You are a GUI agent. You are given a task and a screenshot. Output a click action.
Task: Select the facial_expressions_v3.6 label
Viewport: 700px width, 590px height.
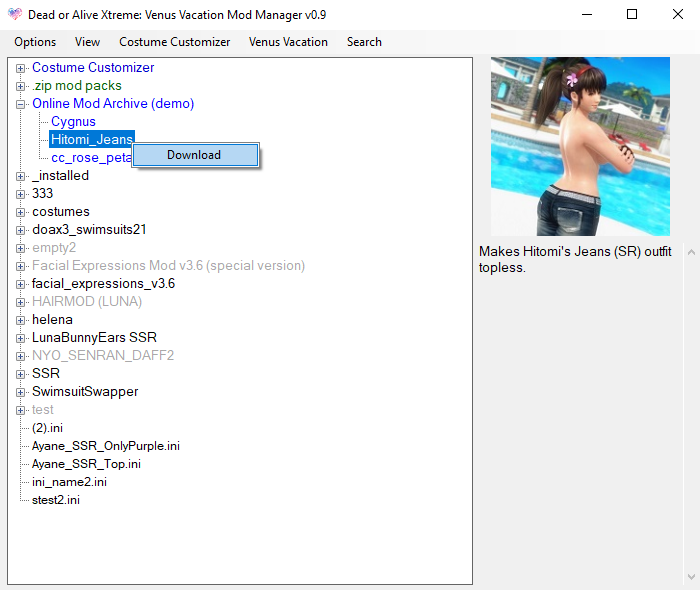(x=104, y=283)
